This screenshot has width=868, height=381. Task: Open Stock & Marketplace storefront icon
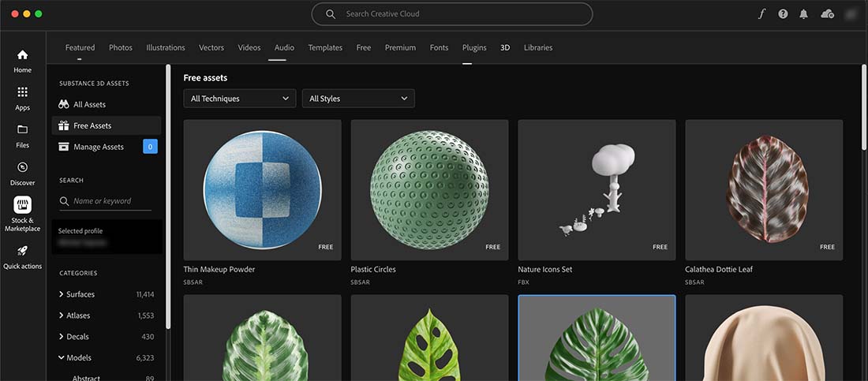pyautogui.click(x=22, y=205)
